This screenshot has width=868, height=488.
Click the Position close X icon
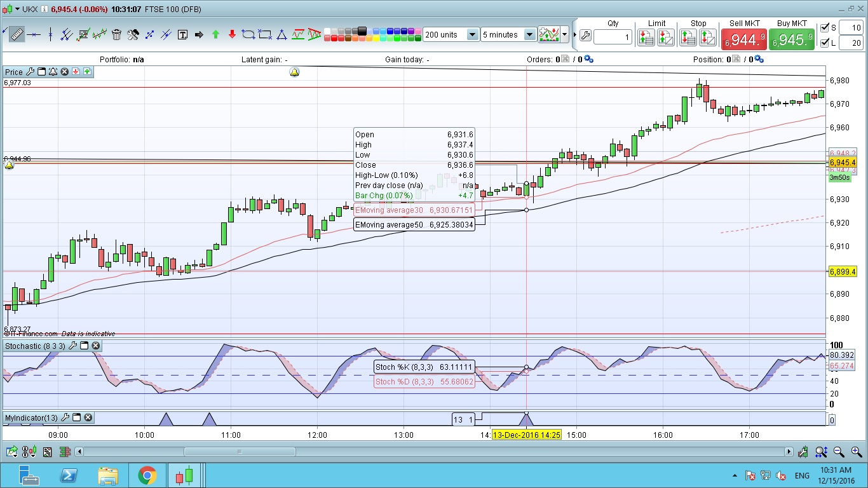[736, 59]
